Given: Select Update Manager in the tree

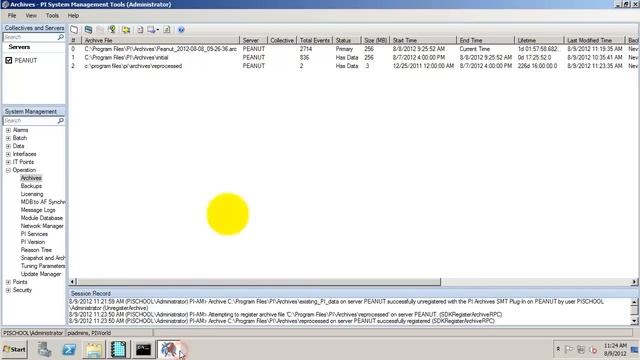Looking at the screenshot, I should coord(41,274).
